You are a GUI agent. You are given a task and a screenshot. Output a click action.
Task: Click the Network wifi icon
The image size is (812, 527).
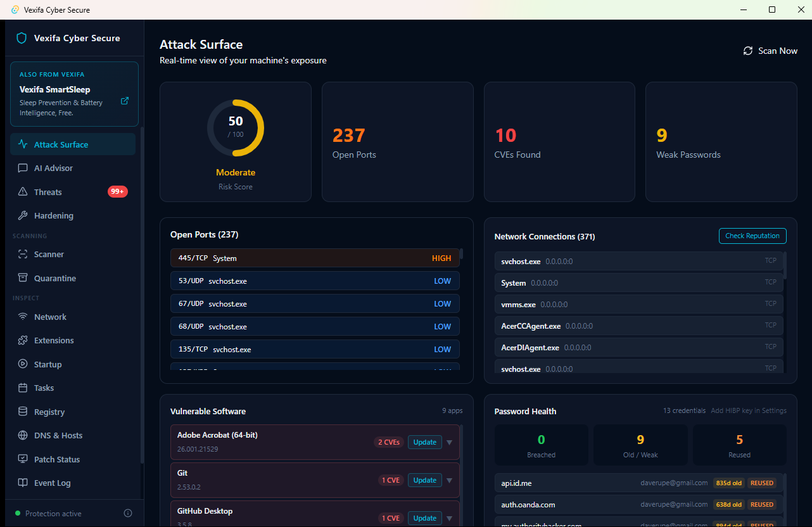23,317
